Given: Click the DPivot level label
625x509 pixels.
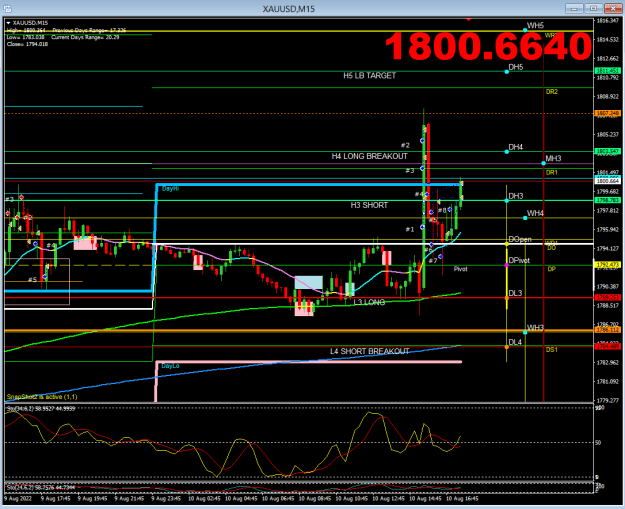Looking at the screenshot, I should pos(519,260).
